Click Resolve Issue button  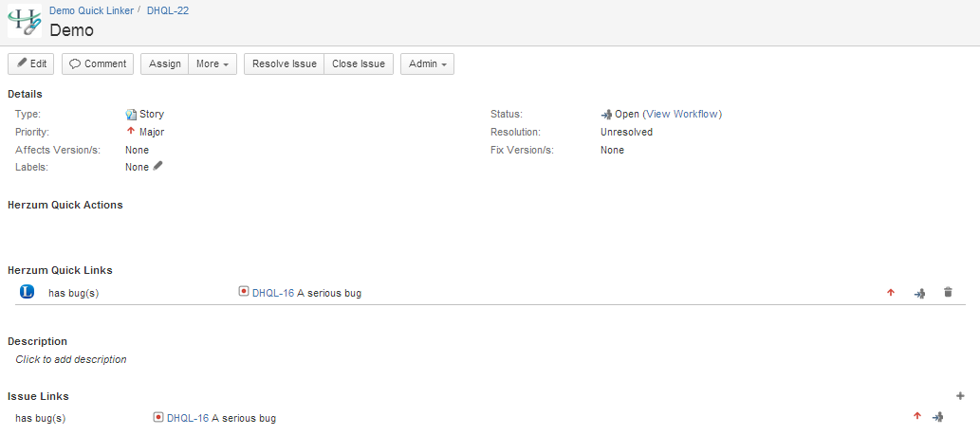(x=284, y=64)
